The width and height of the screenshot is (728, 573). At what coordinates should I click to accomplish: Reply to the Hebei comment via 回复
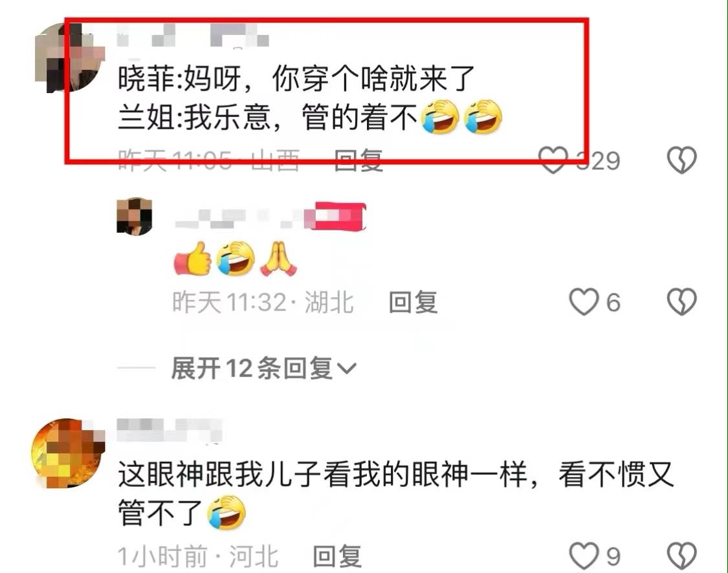(x=337, y=556)
